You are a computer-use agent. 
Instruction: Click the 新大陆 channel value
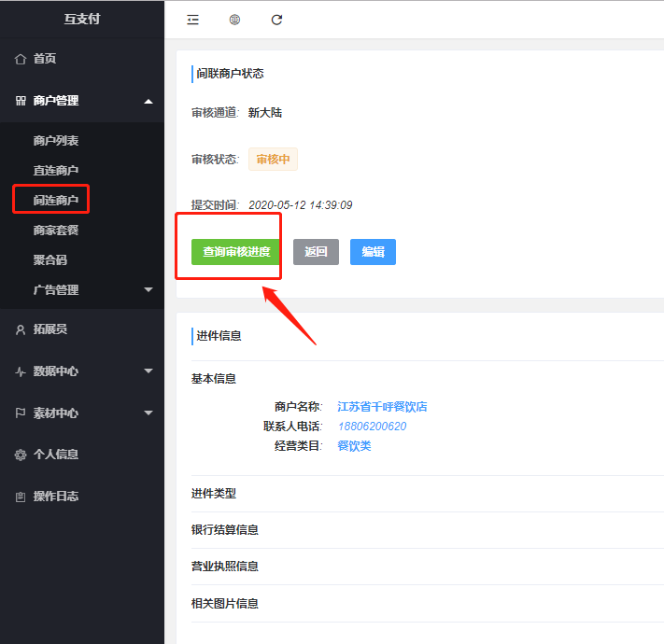265,113
